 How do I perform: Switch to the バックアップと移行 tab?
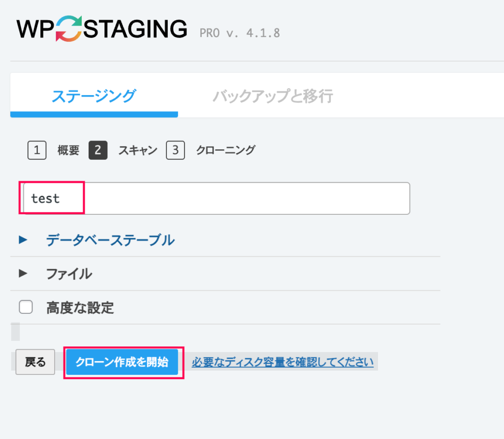coord(273,96)
